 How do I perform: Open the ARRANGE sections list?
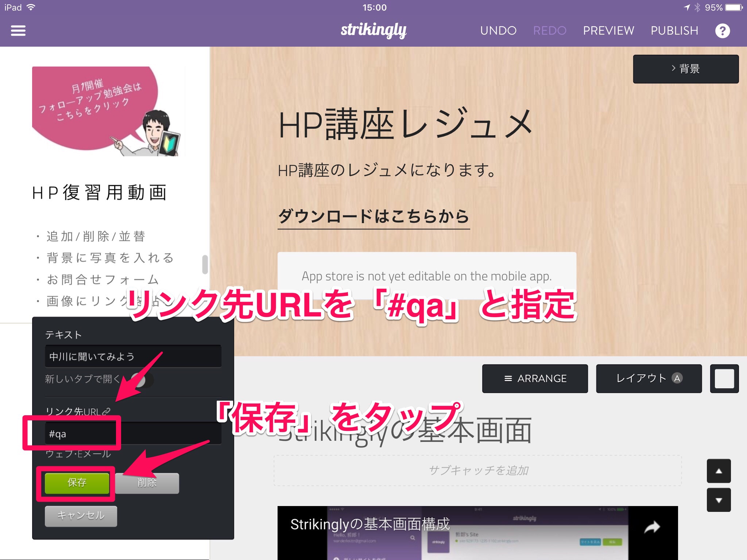[535, 378]
